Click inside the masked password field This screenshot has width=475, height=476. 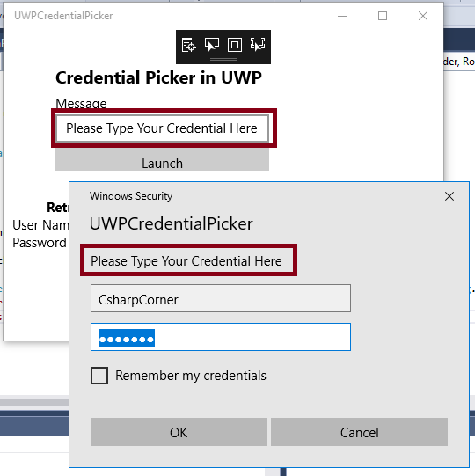[221, 337]
